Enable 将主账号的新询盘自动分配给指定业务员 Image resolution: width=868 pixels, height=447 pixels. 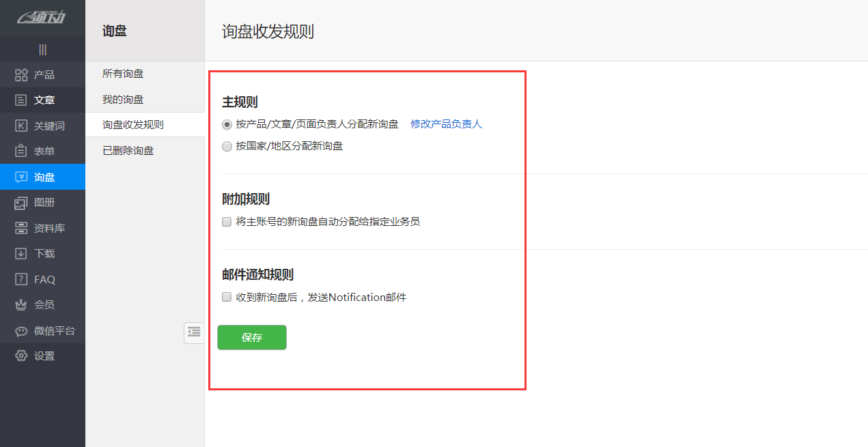point(226,222)
